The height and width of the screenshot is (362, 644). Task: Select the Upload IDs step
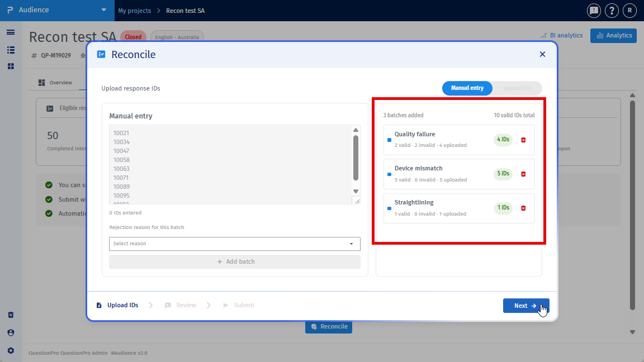117,306
